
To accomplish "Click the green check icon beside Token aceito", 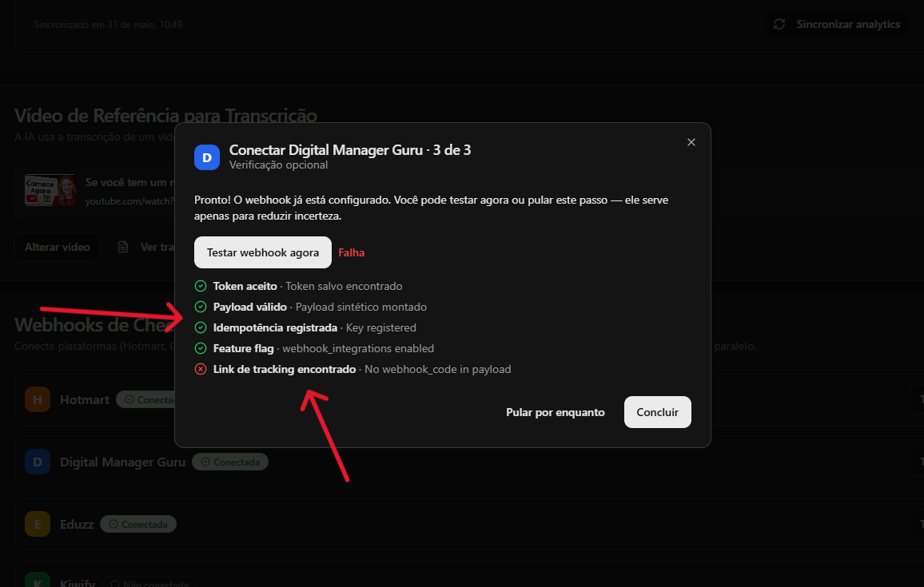I will (x=201, y=286).
